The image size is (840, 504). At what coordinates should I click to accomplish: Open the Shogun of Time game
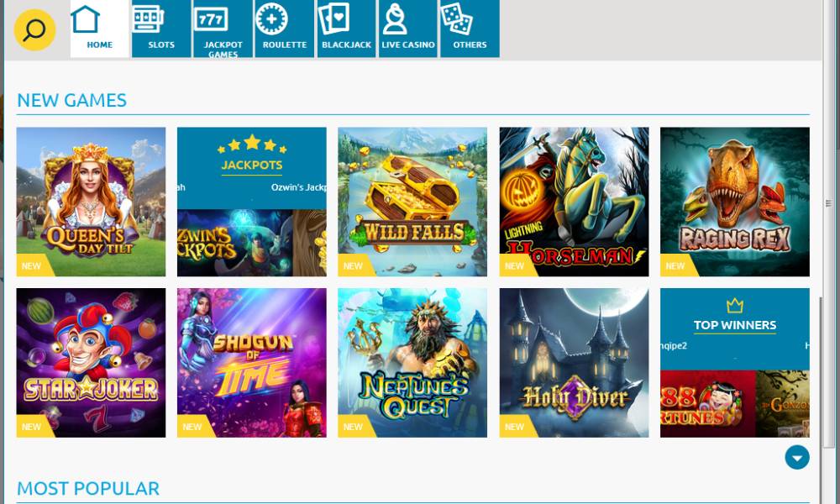(252, 363)
